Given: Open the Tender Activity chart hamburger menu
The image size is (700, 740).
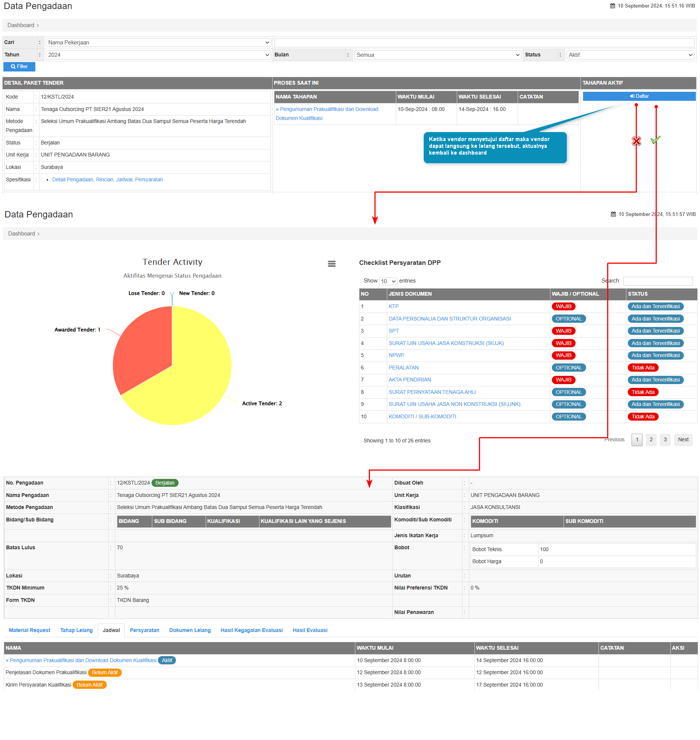Looking at the screenshot, I should click(331, 264).
